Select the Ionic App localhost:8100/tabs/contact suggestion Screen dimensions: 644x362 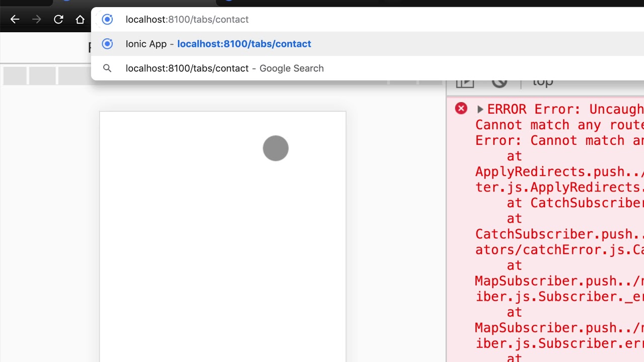[x=367, y=44]
